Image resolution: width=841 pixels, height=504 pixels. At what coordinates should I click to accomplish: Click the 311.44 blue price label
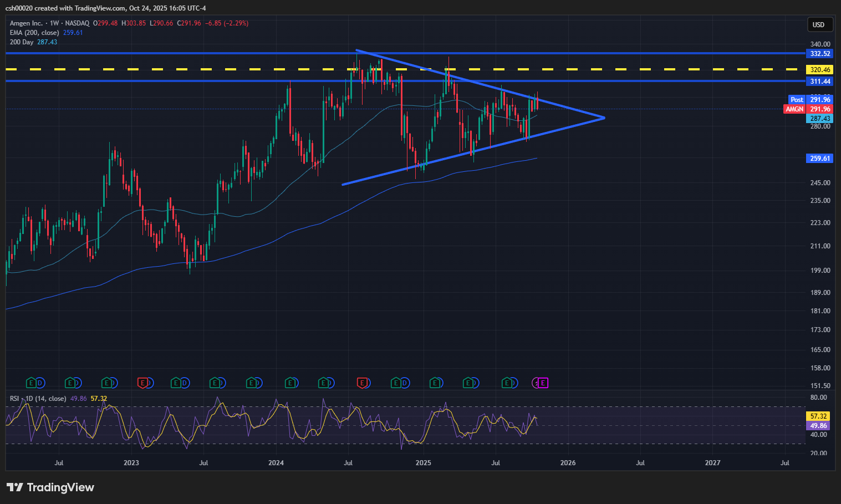pyautogui.click(x=820, y=82)
